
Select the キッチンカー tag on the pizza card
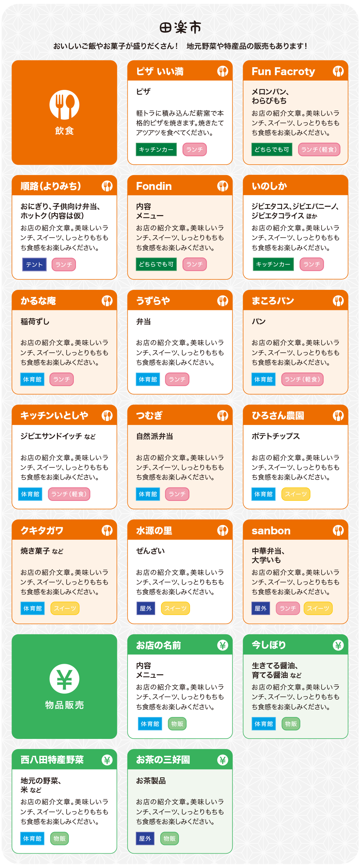click(156, 150)
